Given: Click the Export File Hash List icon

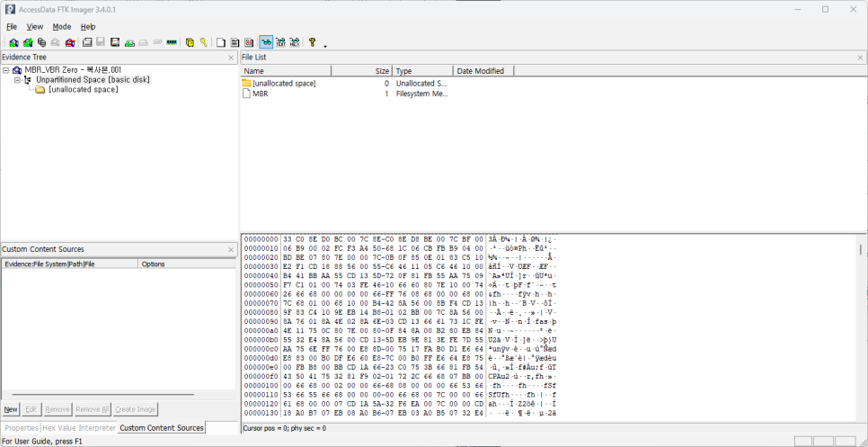Looking at the screenshot, I should coord(235,42).
